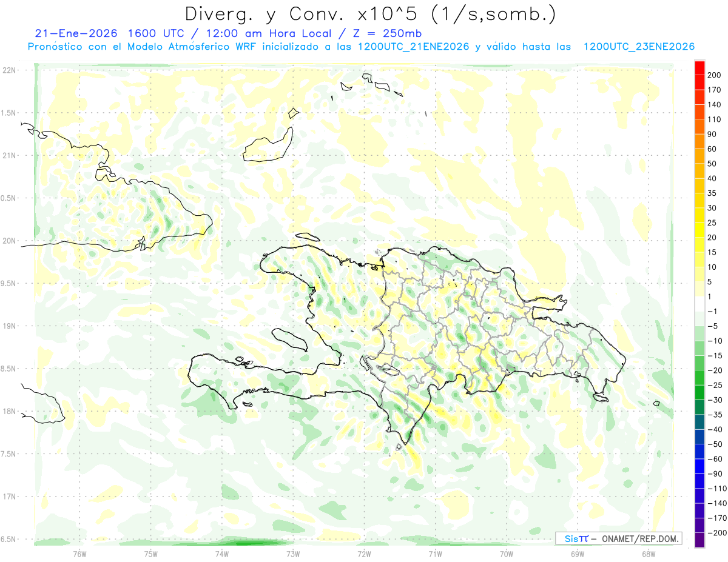The height and width of the screenshot is (562, 728).
Task: Click the 'SisTT - ONAMET/REP.DOM.' credit box
Action: [618, 538]
